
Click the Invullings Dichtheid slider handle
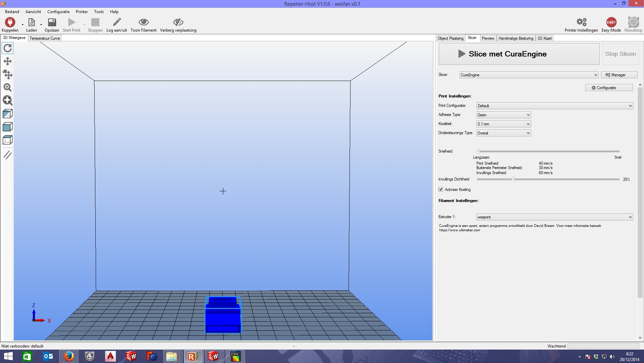513,179
